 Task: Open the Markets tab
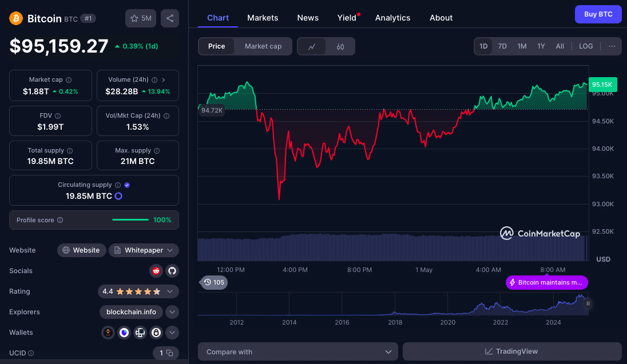click(x=263, y=18)
